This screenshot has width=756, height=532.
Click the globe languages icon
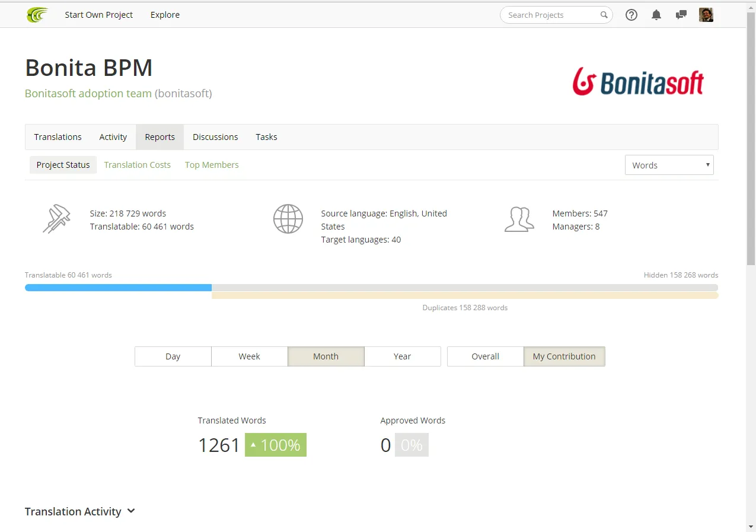tap(288, 219)
